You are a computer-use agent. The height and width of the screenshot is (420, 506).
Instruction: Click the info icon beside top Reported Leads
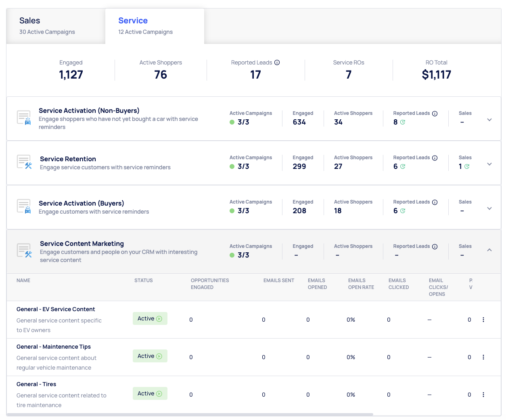[x=277, y=62]
